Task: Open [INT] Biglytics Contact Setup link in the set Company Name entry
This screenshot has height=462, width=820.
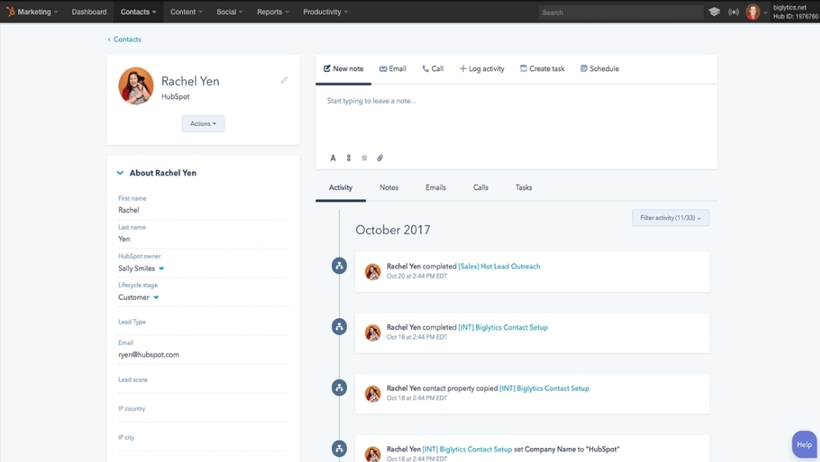Action: click(x=467, y=449)
